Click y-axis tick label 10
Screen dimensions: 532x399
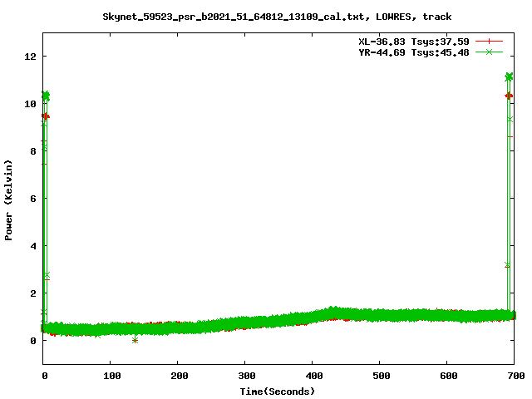coord(30,104)
